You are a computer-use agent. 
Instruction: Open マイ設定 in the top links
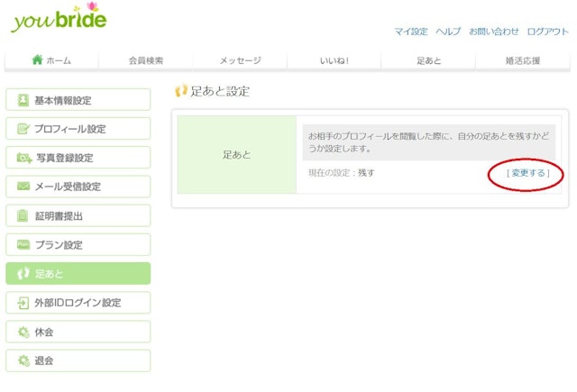[411, 32]
